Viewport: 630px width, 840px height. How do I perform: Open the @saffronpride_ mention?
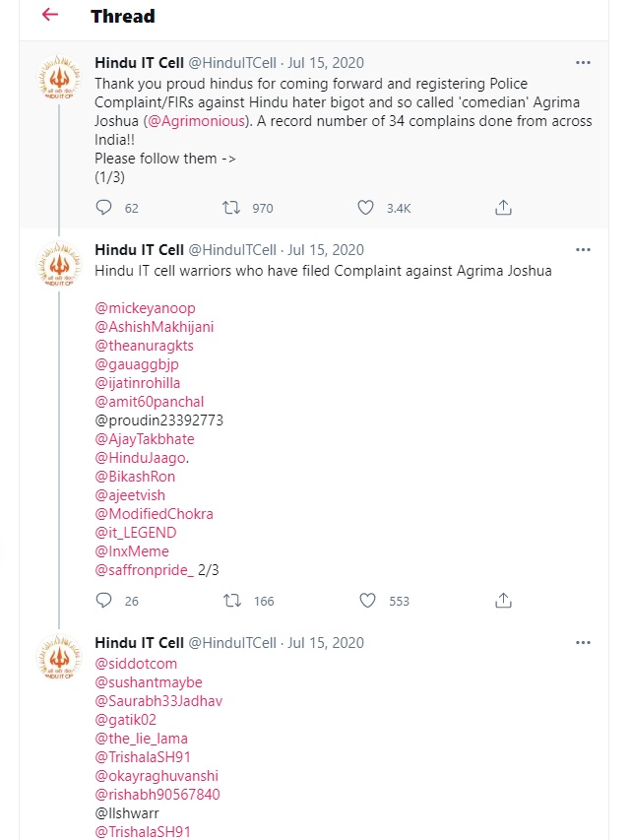point(142,570)
